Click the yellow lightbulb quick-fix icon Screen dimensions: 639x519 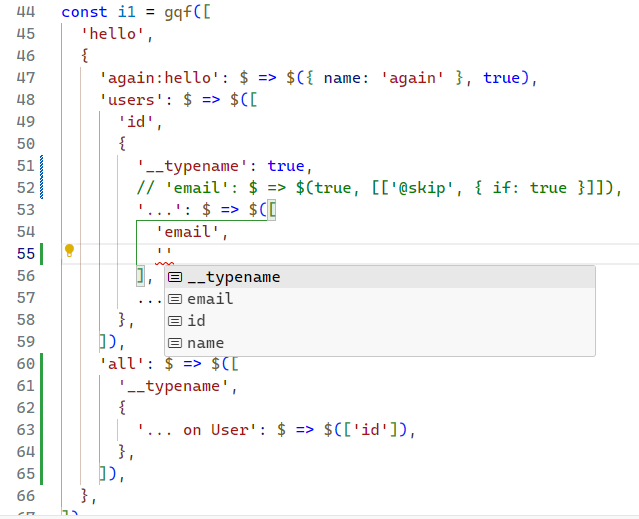(69, 251)
